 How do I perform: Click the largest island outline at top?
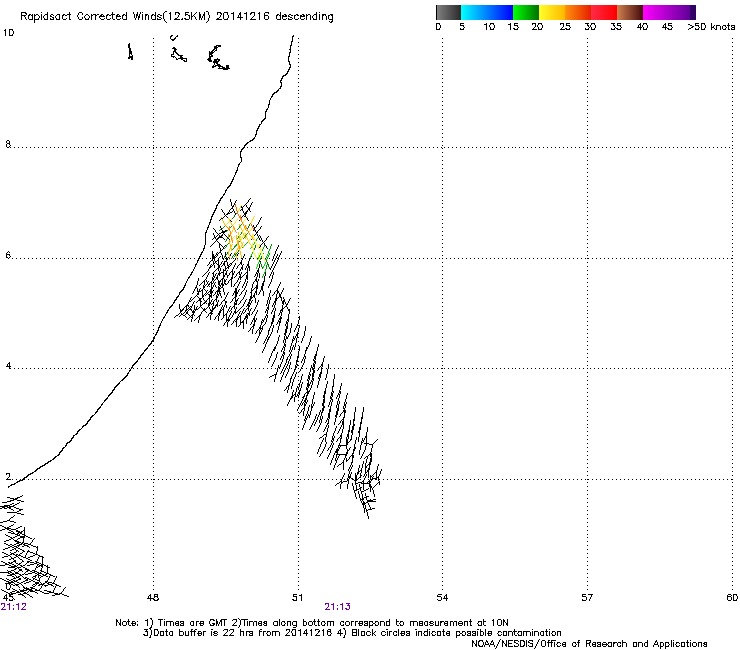pos(218,58)
